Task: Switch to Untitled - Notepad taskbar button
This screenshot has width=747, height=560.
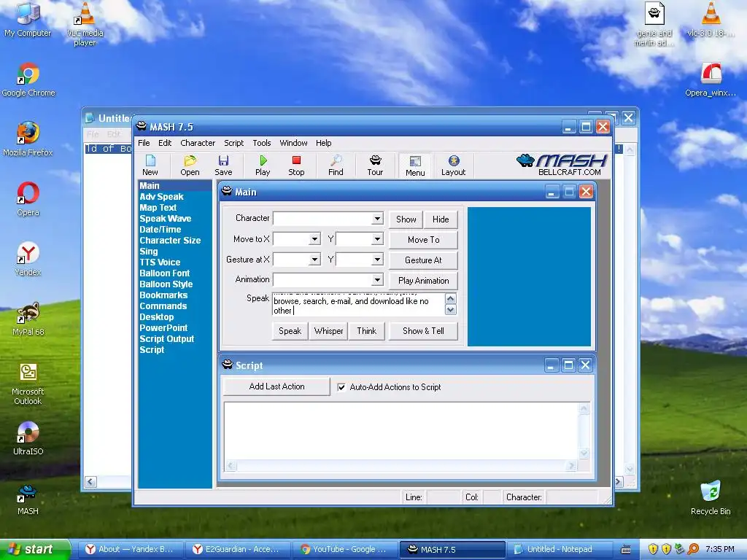Action: [x=560, y=550]
